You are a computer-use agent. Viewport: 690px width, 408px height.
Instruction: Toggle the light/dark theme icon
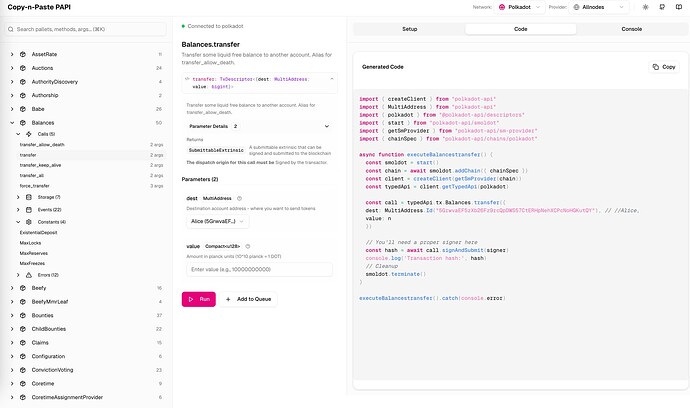[x=647, y=6]
